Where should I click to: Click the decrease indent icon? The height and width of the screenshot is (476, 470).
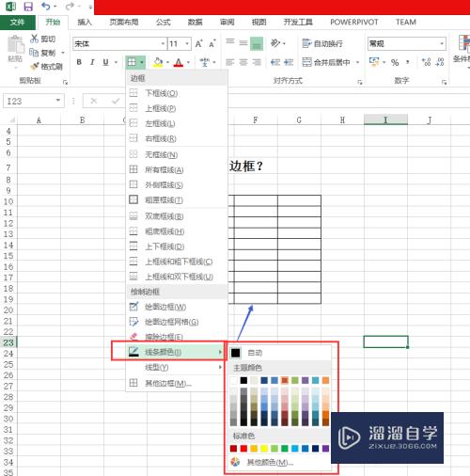(x=275, y=62)
